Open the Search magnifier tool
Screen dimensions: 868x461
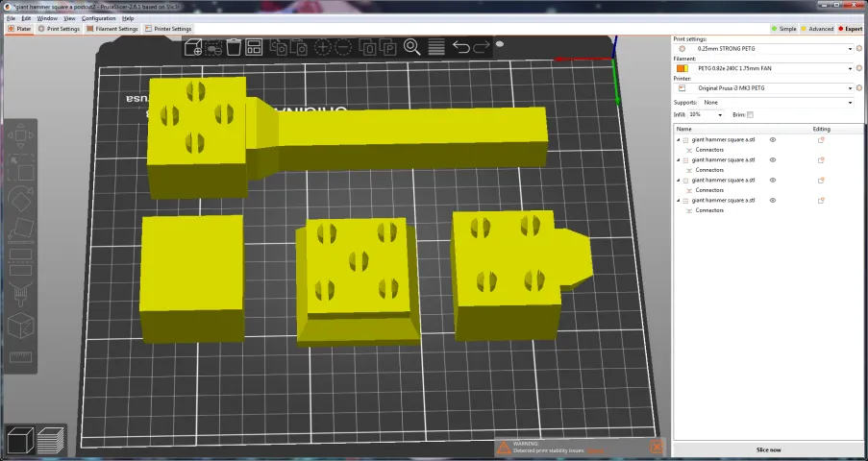tap(412, 47)
